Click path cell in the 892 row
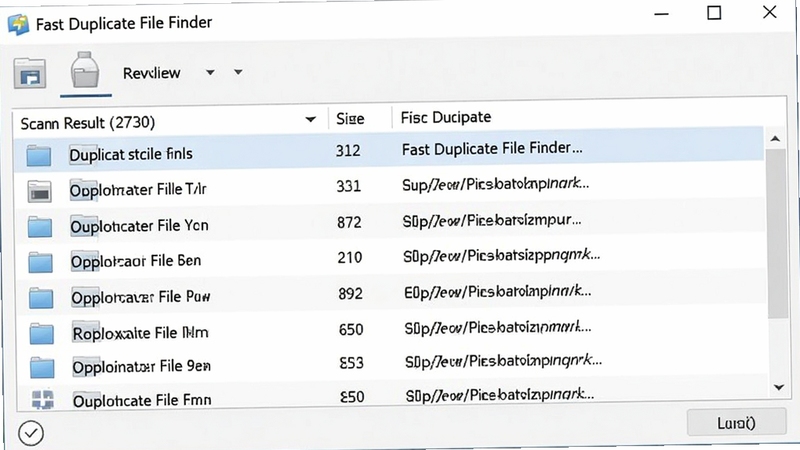This screenshot has height=450, width=800. click(x=497, y=292)
